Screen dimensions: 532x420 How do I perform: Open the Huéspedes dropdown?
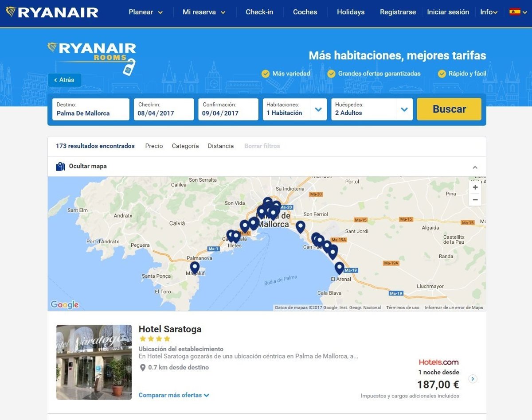click(404, 109)
